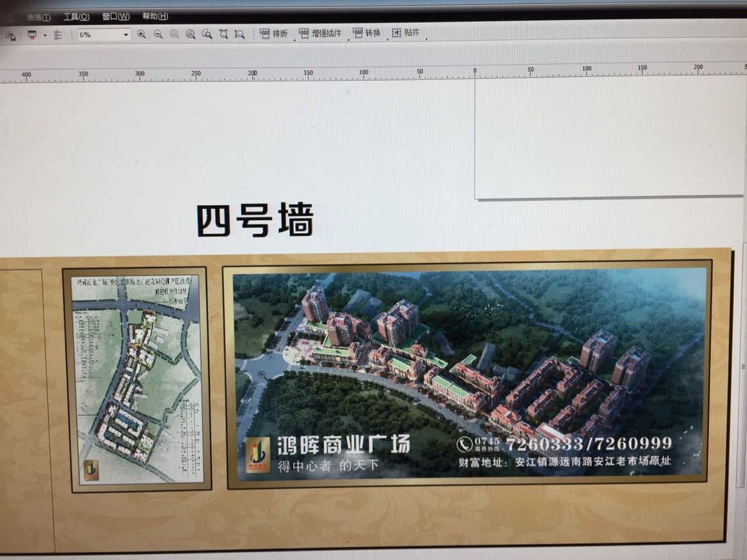The height and width of the screenshot is (560, 747).
Task: Open the 6% zoom level dropdown
Action: click(x=126, y=35)
